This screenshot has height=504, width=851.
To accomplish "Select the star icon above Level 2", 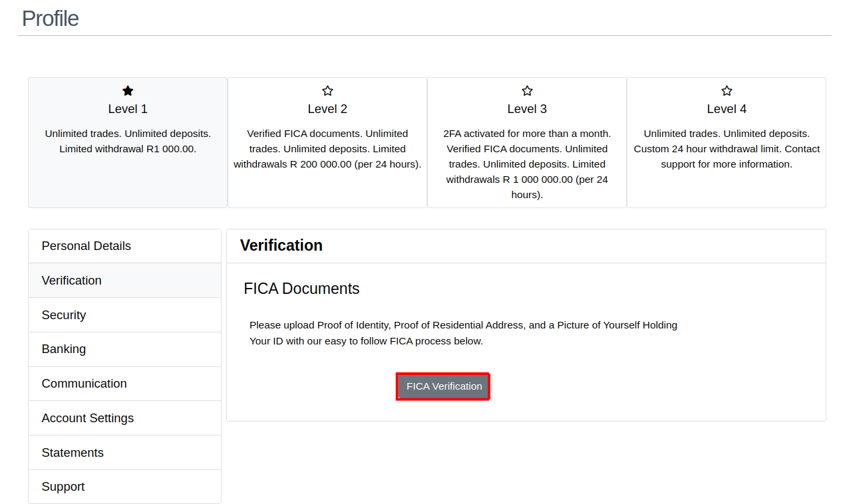I will 327,90.
